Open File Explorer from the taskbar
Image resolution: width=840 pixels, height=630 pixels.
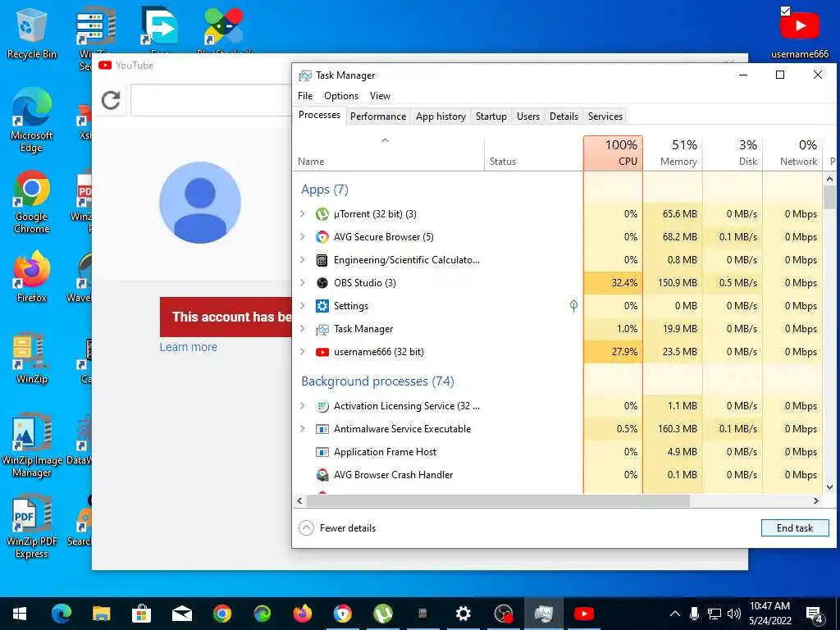pos(101,614)
